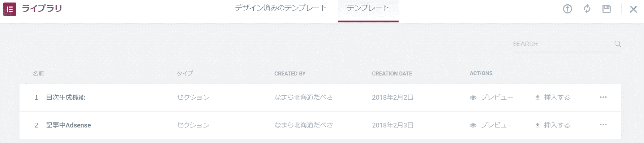
Task: Open more options for 目次生成機能 row
Action: point(603,97)
